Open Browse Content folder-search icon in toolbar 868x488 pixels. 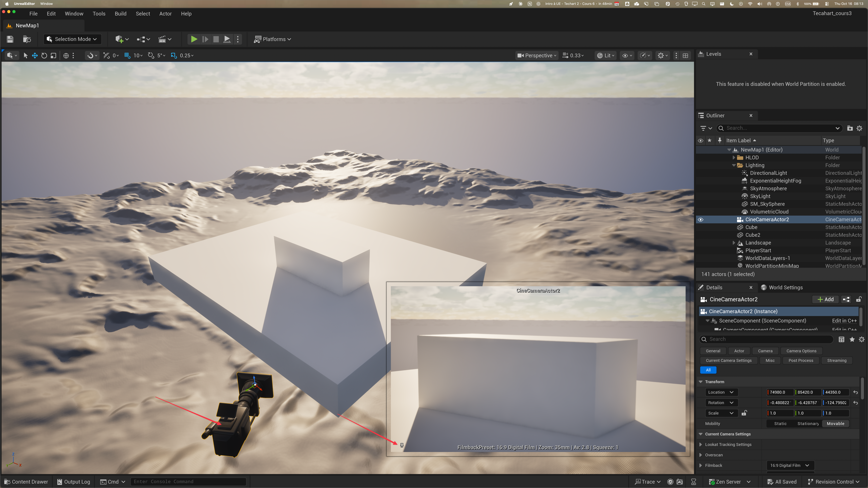click(x=27, y=39)
